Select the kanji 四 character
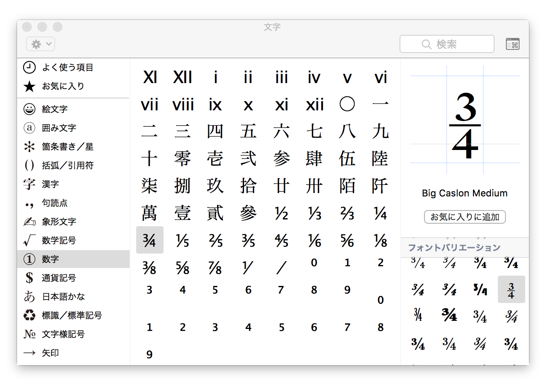This screenshot has height=392, width=546. 215,131
